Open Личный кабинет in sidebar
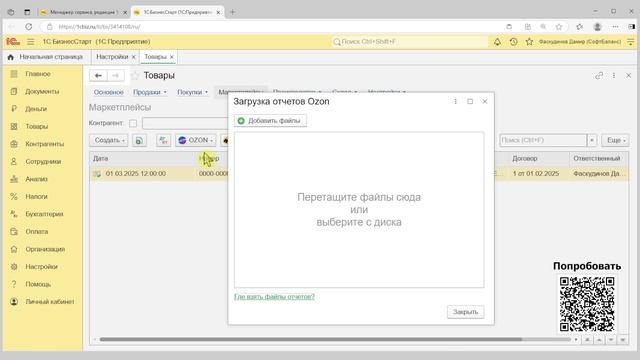Image resolution: width=640 pixels, height=360 pixels. click(x=50, y=302)
